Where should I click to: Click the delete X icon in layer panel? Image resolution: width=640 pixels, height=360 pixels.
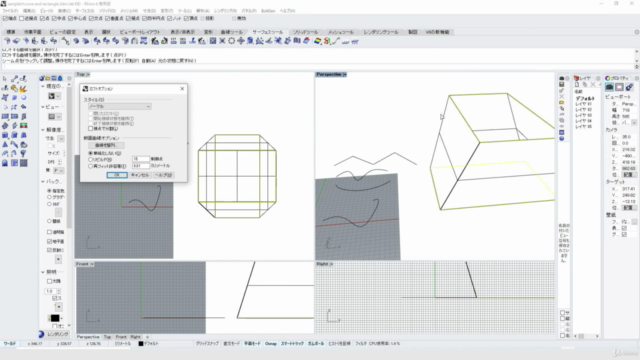[593, 84]
